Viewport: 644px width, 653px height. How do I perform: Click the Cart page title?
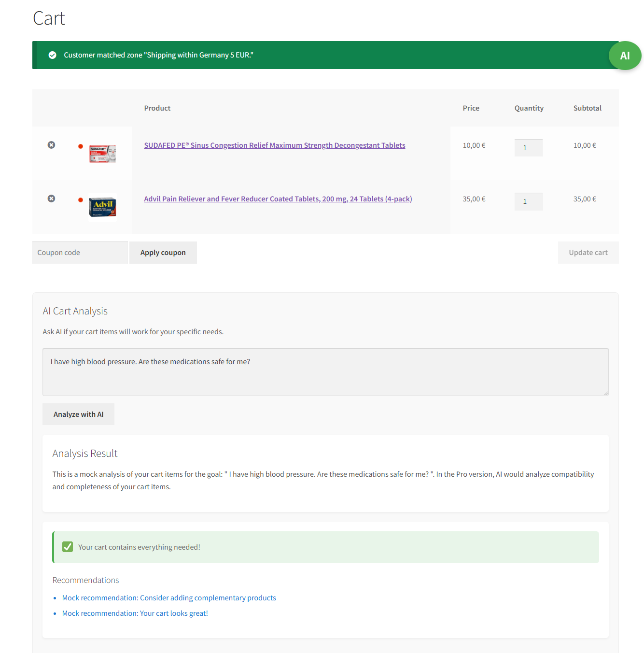[x=49, y=18]
